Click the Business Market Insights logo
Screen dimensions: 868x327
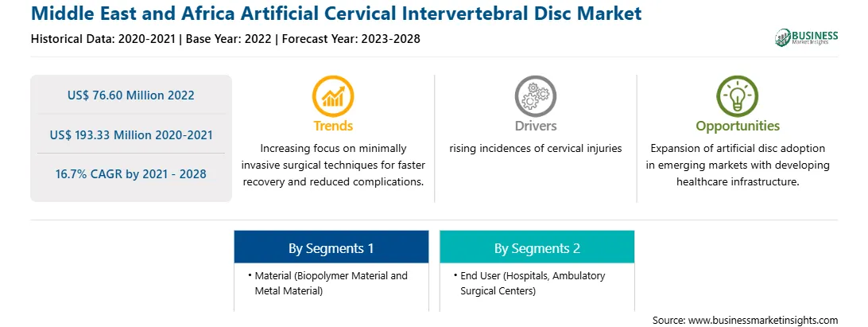point(806,37)
